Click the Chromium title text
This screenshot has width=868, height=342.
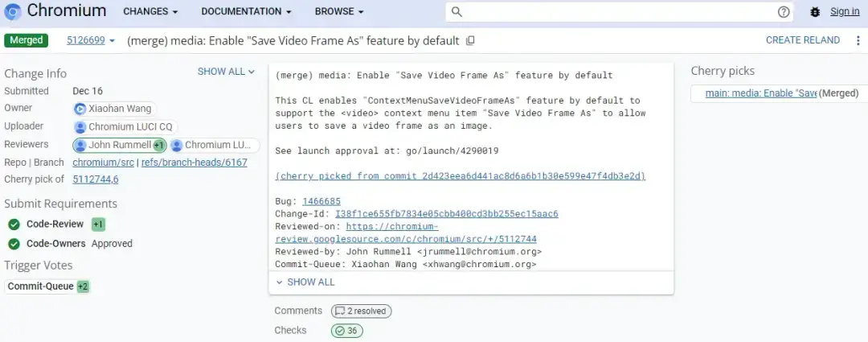tap(67, 10)
